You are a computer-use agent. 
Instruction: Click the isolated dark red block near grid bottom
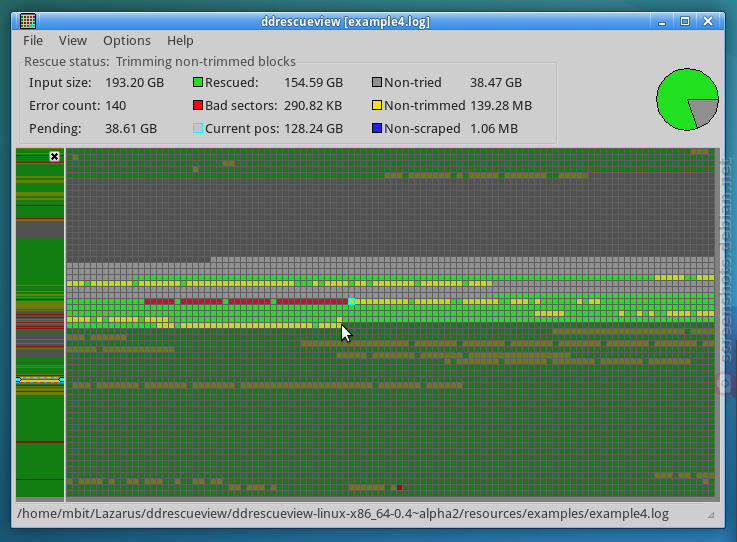click(x=400, y=487)
